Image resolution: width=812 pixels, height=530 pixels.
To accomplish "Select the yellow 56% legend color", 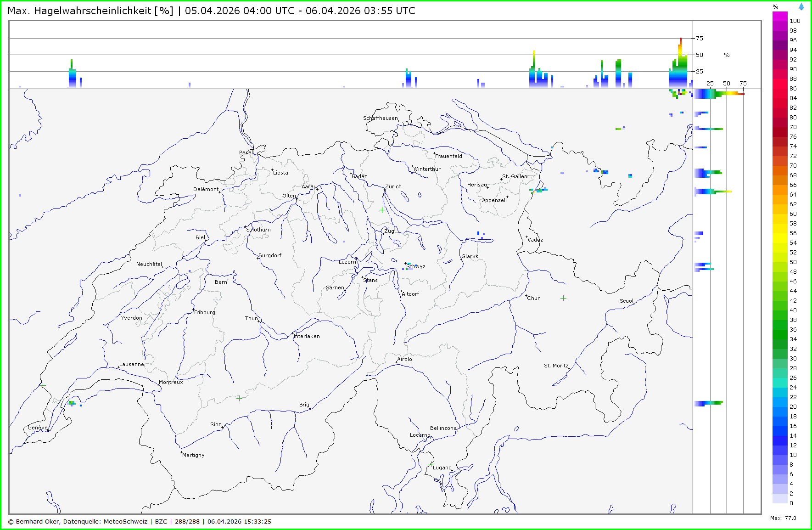I will [780, 233].
